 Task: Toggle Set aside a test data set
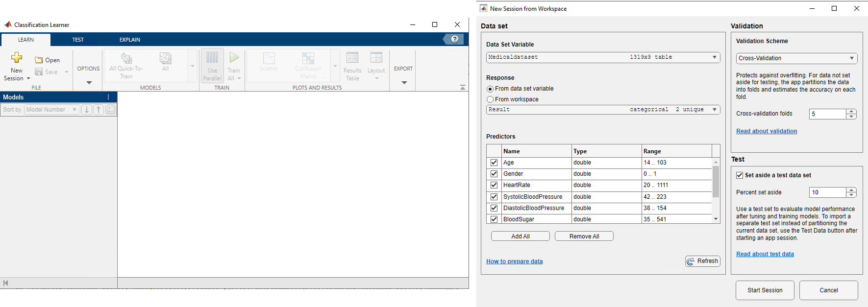[740, 175]
